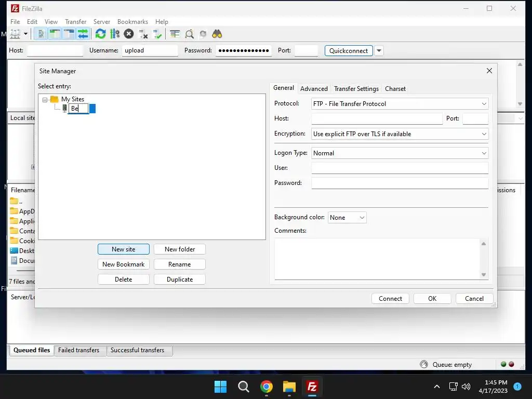Screen dimensions: 532x399
Task: Click the Delete button
Action: click(x=124, y=279)
